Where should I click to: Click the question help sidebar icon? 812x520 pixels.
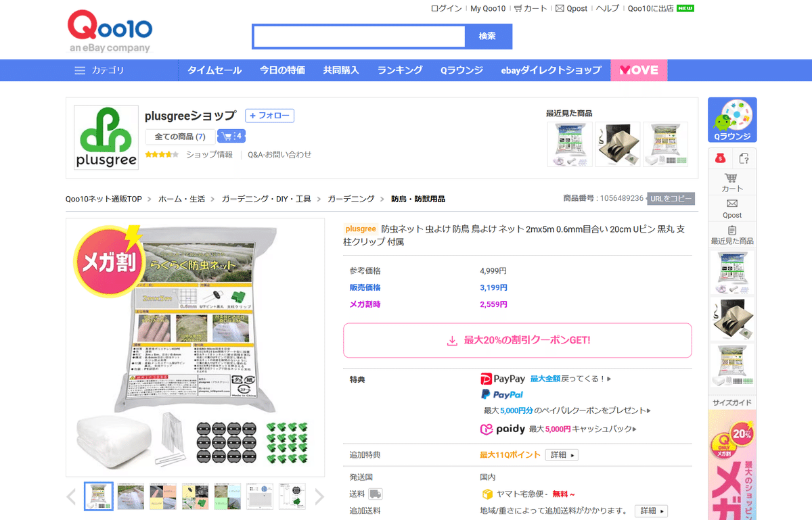click(x=744, y=158)
